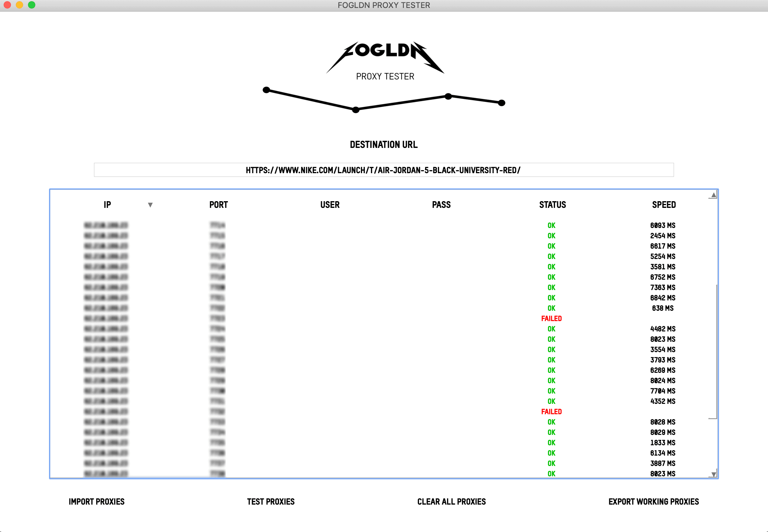Click Clear All Proxies

click(x=452, y=502)
